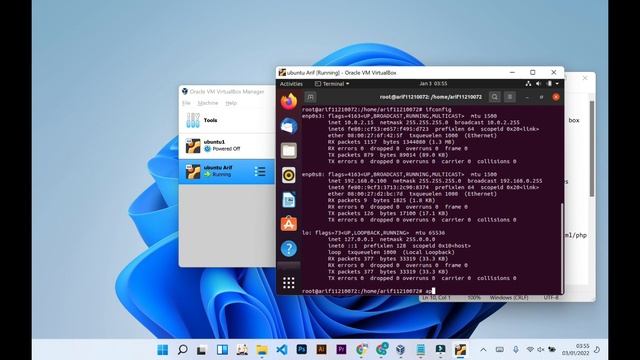
Task: Click the microphone tray icon
Action: (516, 350)
